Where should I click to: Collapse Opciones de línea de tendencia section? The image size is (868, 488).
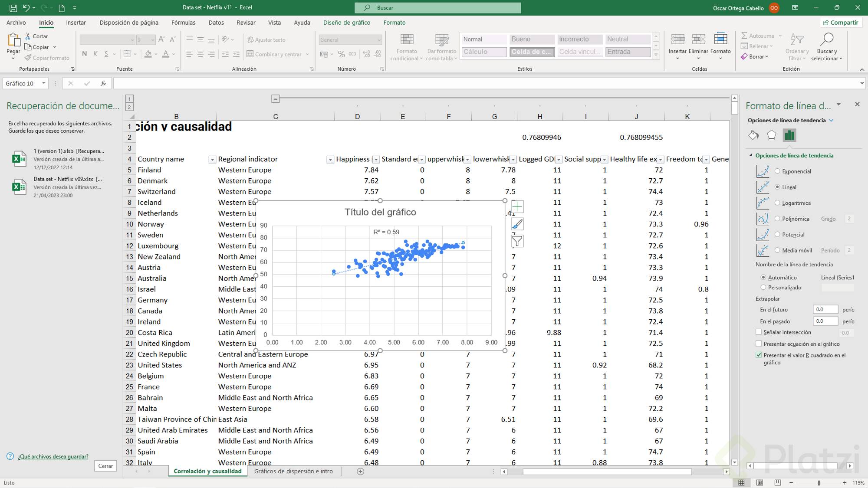(x=751, y=155)
